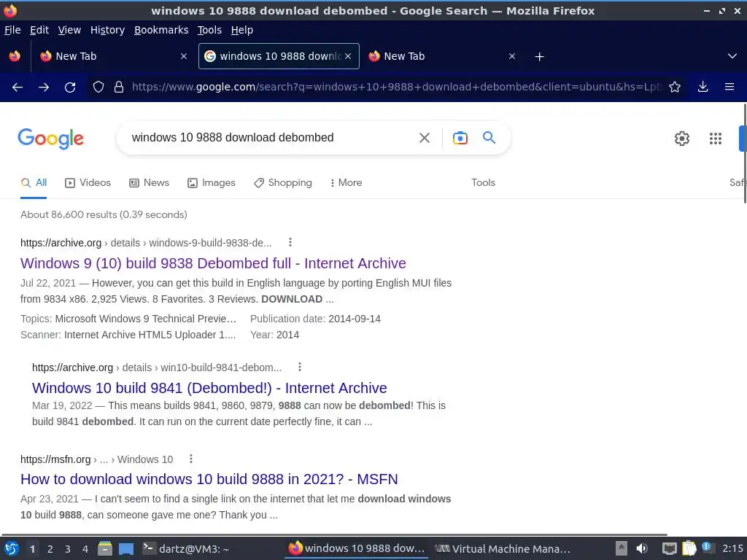Image resolution: width=747 pixels, height=560 pixels.
Task: Switch to workspace 3
Action: pos(68,549)
